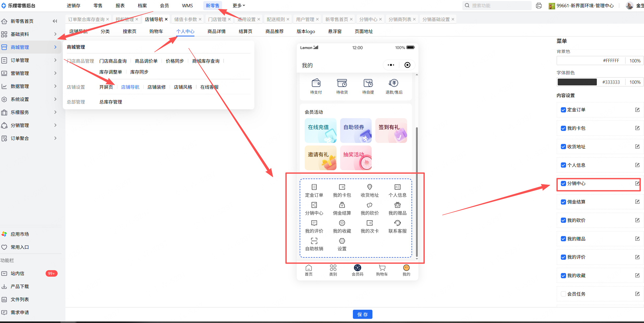Viewport: 644px width, 323px height.
Task: Uncheck the 分销中心 checkbox
Action: (563, 183)
